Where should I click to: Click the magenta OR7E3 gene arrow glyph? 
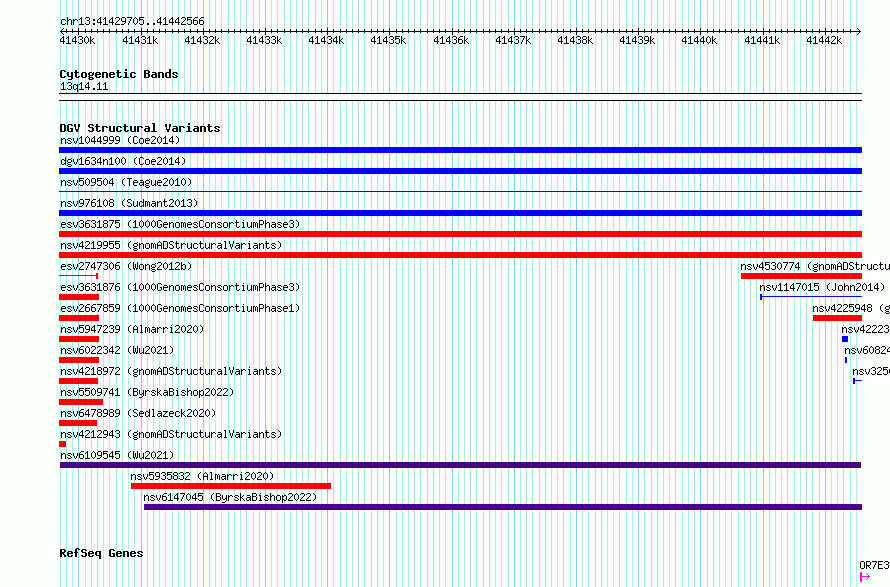pos(865,577)
